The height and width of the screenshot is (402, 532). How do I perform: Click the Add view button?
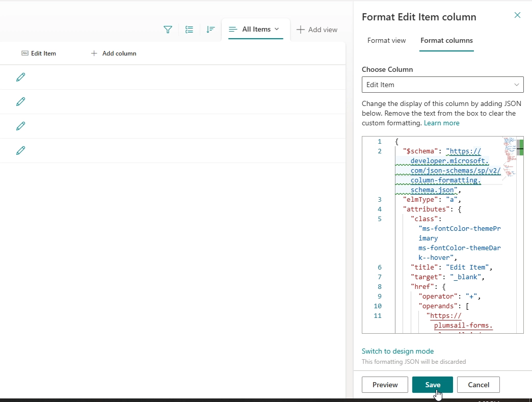point(317,30)
